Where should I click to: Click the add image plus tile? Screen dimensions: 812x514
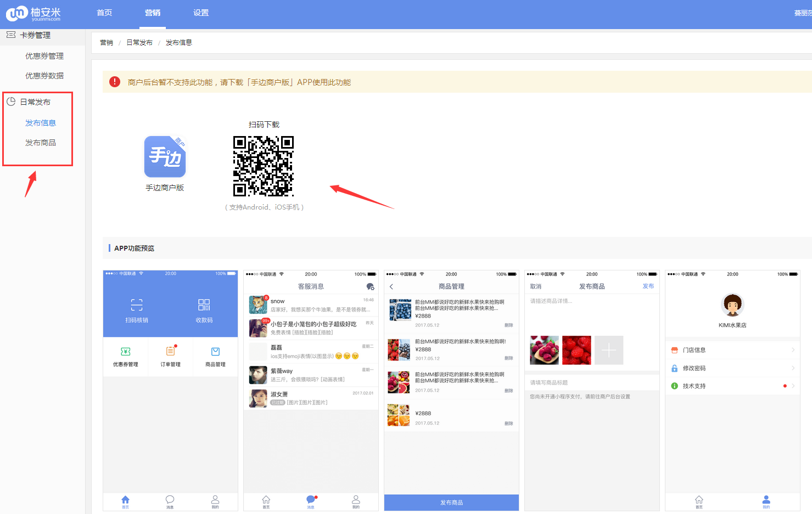pos(609,350)
